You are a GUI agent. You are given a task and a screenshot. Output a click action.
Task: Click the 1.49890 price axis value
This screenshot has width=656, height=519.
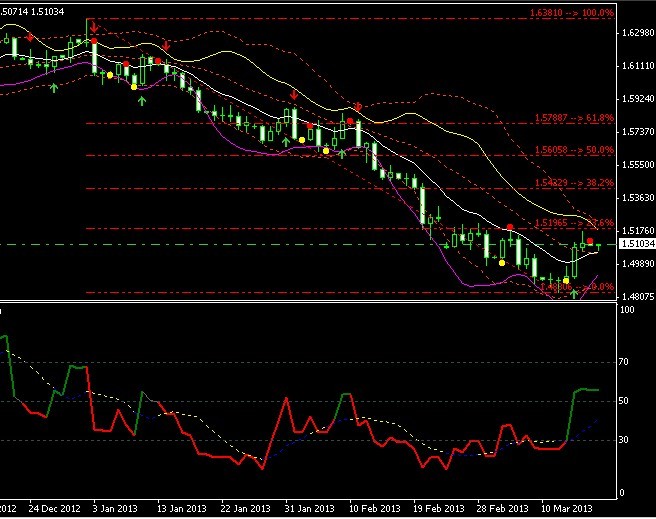point(638,263)
